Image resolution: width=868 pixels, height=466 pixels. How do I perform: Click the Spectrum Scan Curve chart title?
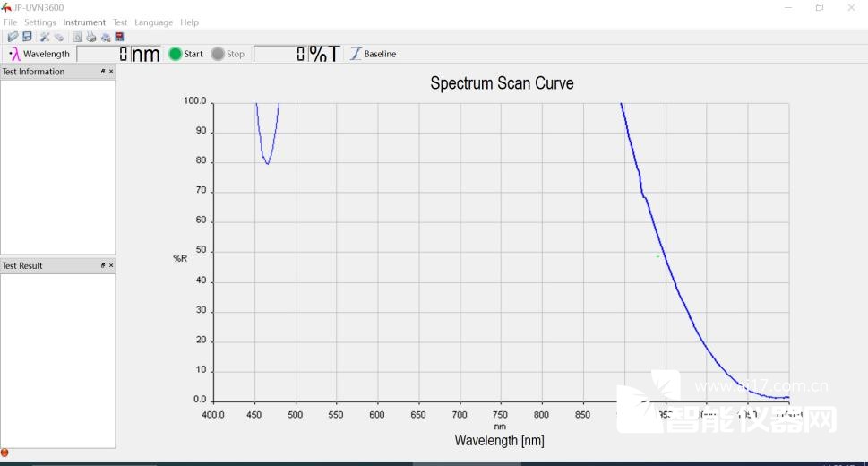[502, 83]
